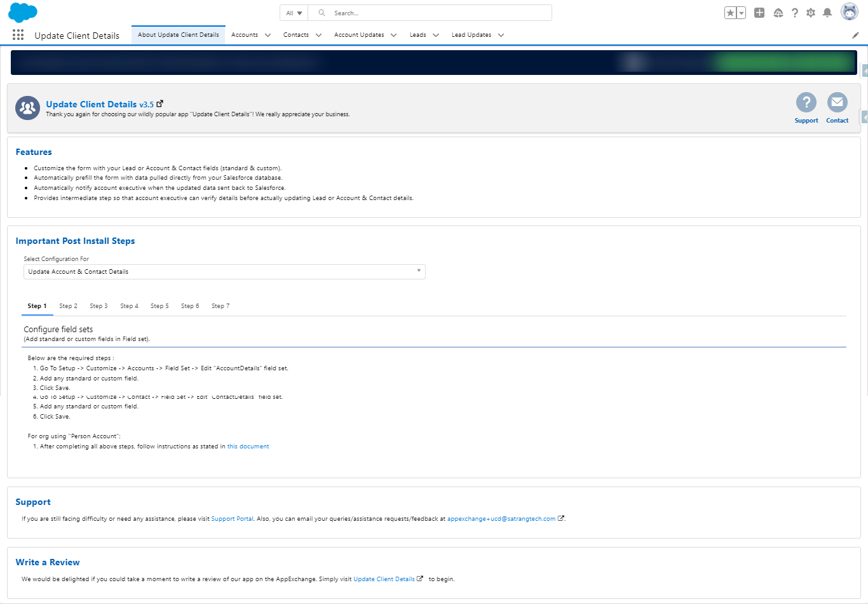Visit the Support Portal link
This screenshot has width=868, height=604.
point(232,519)
